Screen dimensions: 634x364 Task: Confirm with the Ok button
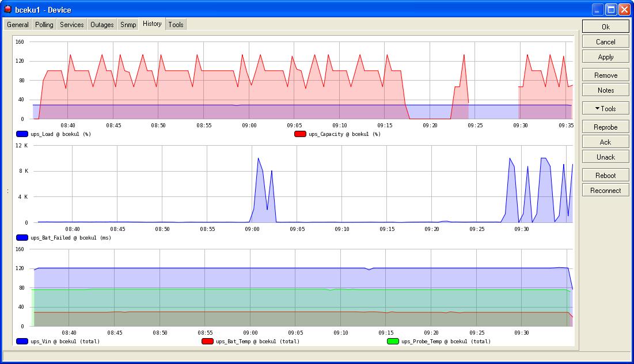point(605,26)
